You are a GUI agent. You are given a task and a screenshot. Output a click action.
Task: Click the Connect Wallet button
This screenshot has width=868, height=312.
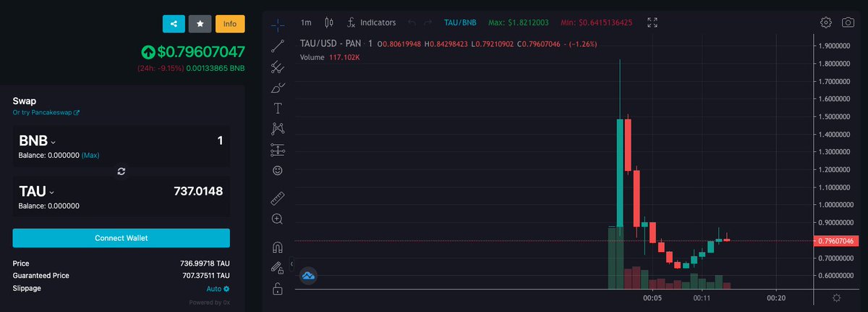(x=122, y=238)
